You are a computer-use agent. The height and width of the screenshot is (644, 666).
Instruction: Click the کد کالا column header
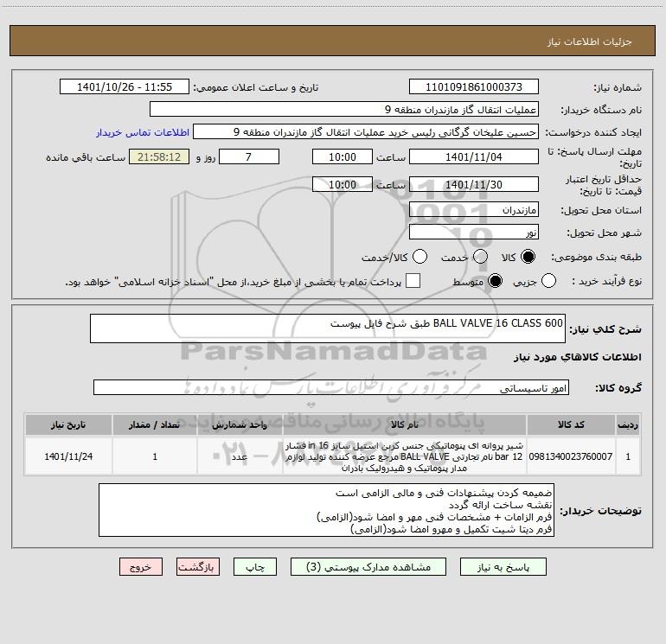click(571, 424)
